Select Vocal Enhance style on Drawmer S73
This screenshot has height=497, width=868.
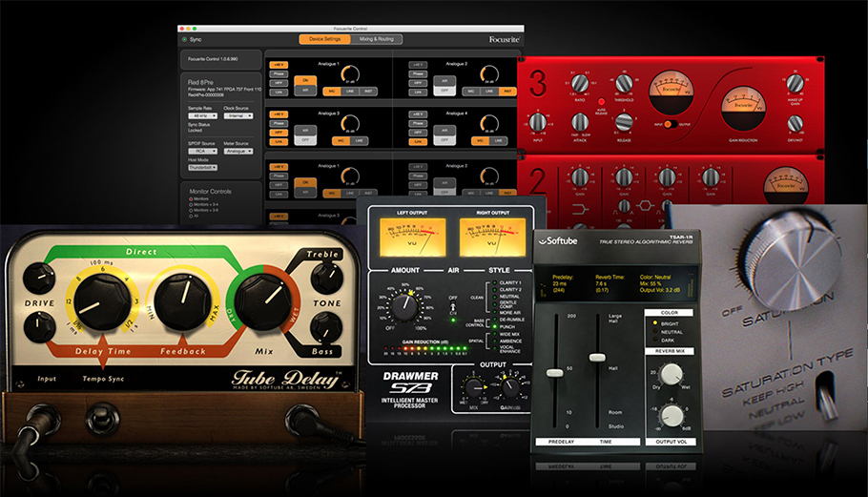coord(505,349)
